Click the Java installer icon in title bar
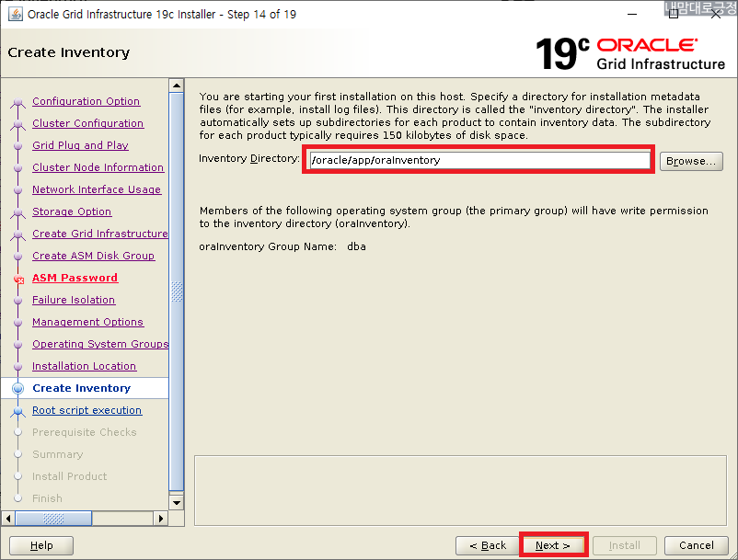The height and width of the screenshot is (560, 738). (15, 14)
